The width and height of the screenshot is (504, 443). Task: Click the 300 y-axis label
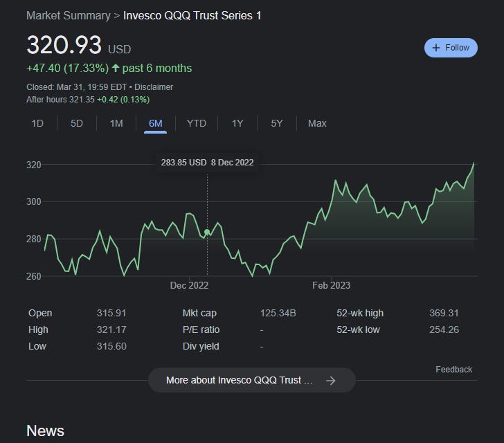34,202
